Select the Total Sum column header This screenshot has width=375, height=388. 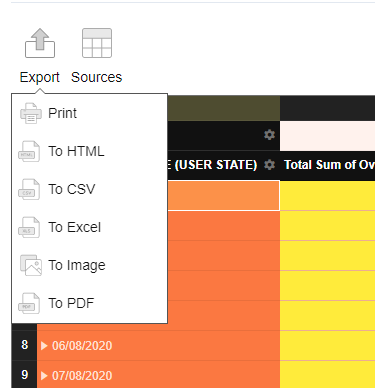327,165
